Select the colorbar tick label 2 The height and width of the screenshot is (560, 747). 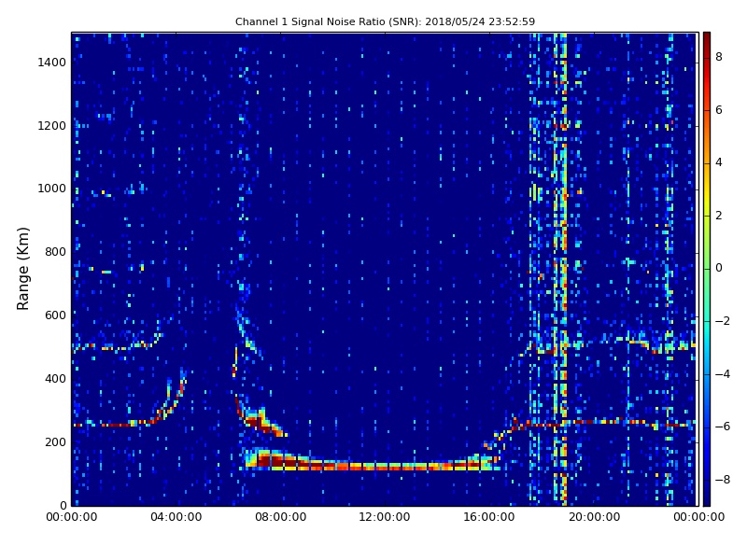719,216
